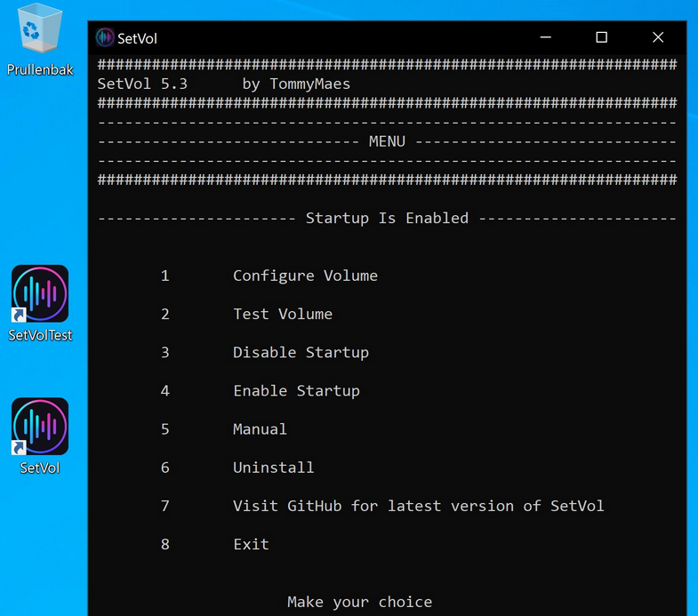Click option number 3 in the menu
698x616 pixels.
(165, 353)
